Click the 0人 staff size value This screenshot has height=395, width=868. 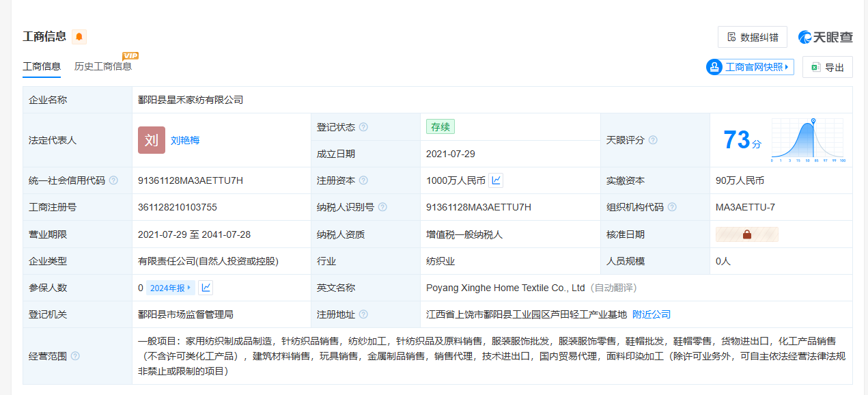tap(723, 261)
